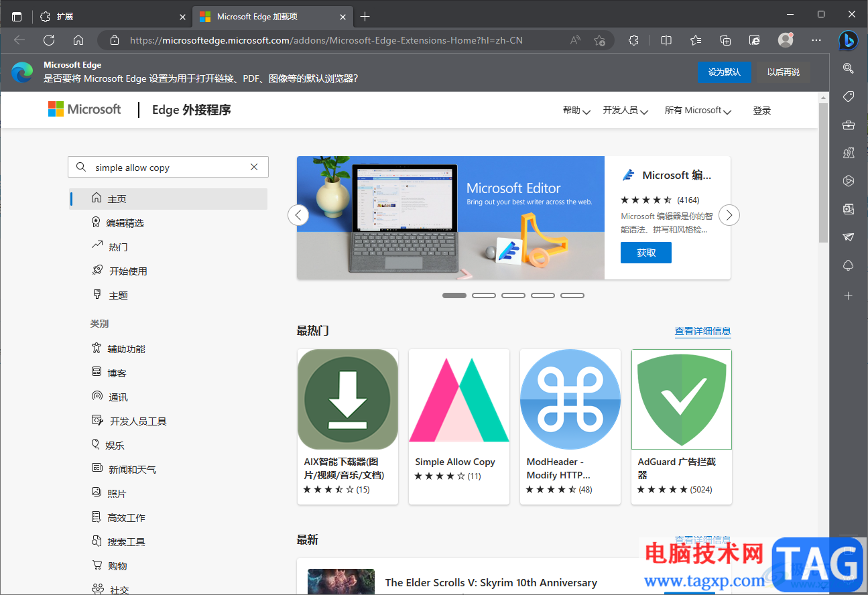
Task: Open sidebar Outlook icon
Action: pyautogui.click(x=848, y=209)
